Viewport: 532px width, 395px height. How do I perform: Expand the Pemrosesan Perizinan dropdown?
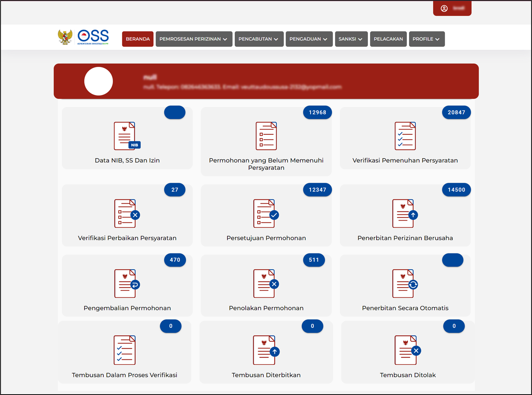tap(194, 39)
